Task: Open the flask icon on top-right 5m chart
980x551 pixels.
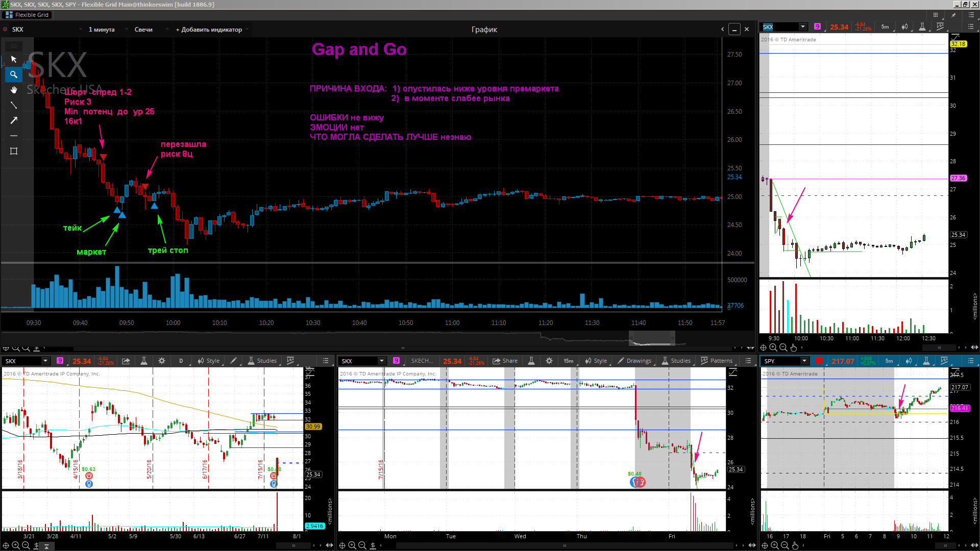Action: click(922, 27)
